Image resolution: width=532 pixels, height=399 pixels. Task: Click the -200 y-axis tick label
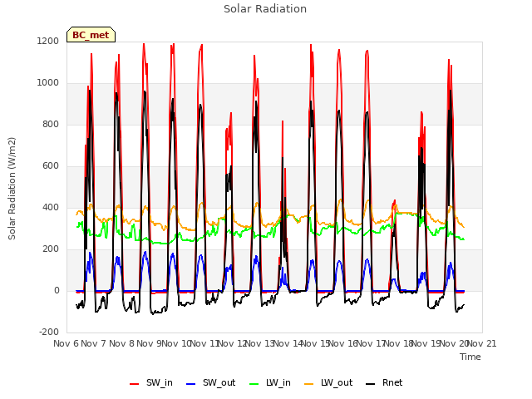(49, 332)
